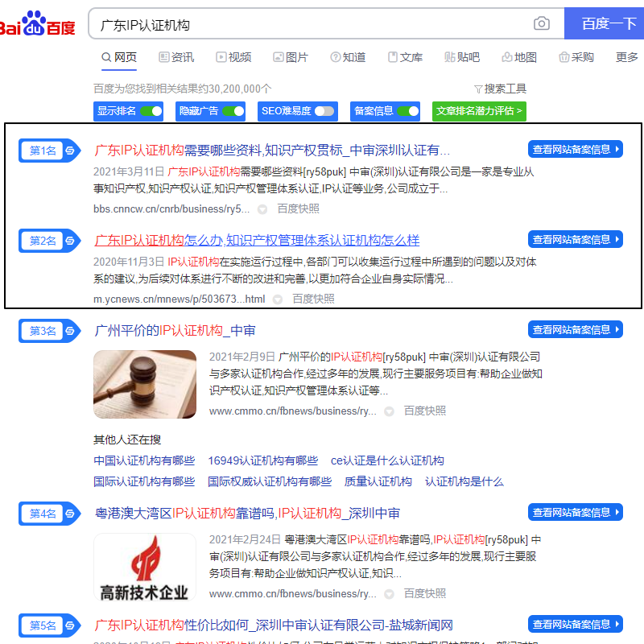Open camera image search icon

click(x=541, y=23)
